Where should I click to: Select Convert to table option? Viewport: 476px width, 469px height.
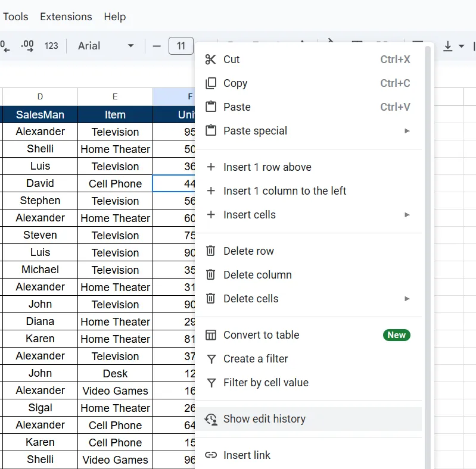coord(308,335)
